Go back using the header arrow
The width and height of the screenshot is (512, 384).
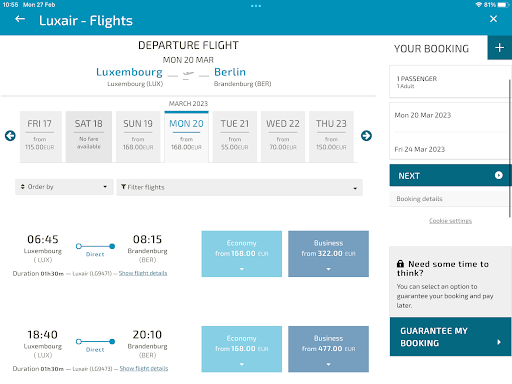[20, 19]
